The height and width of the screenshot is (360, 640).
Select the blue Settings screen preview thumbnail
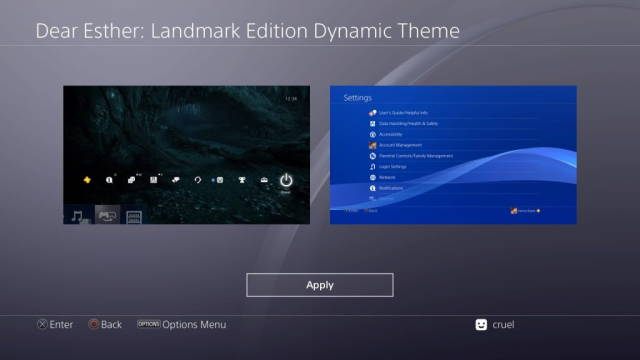point(453,155)
